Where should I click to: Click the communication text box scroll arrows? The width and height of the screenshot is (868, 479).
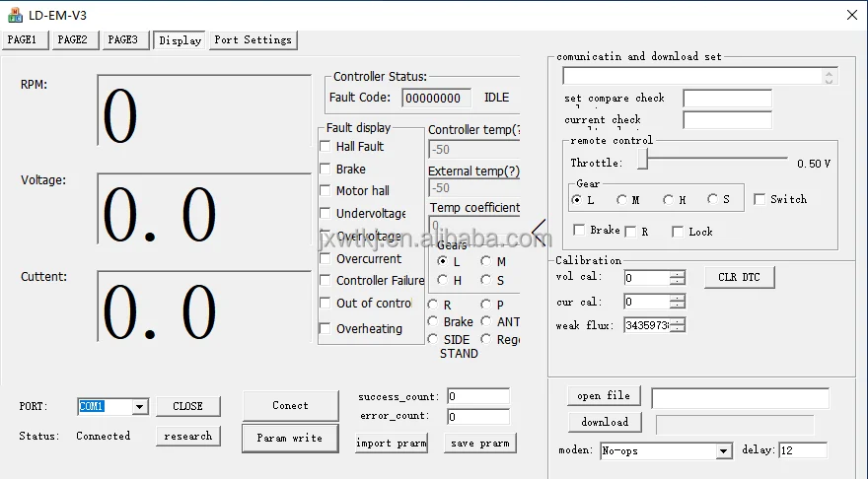click(x=829, y=76)
